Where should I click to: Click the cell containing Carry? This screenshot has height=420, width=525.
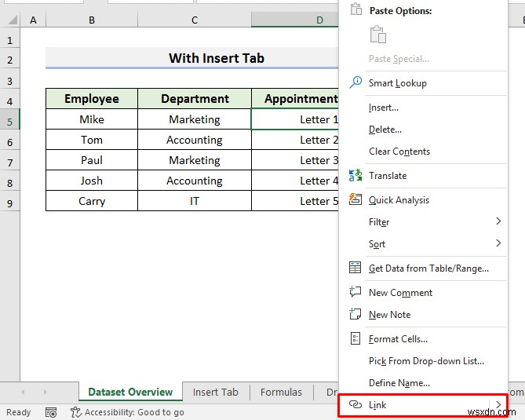point(92,201)
